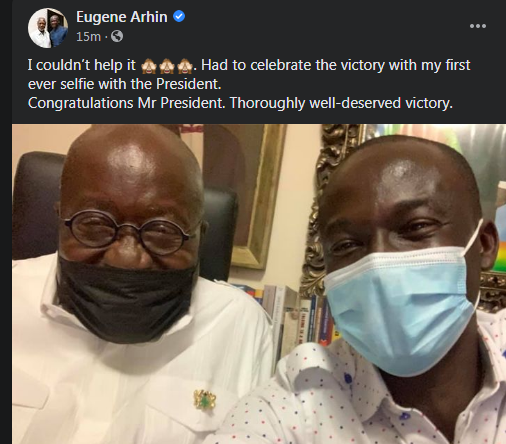The height and width of the screenshot is (444, 506).
Task: Click the gold coat of arms lapel pin
Action: [x=205, y=399]
